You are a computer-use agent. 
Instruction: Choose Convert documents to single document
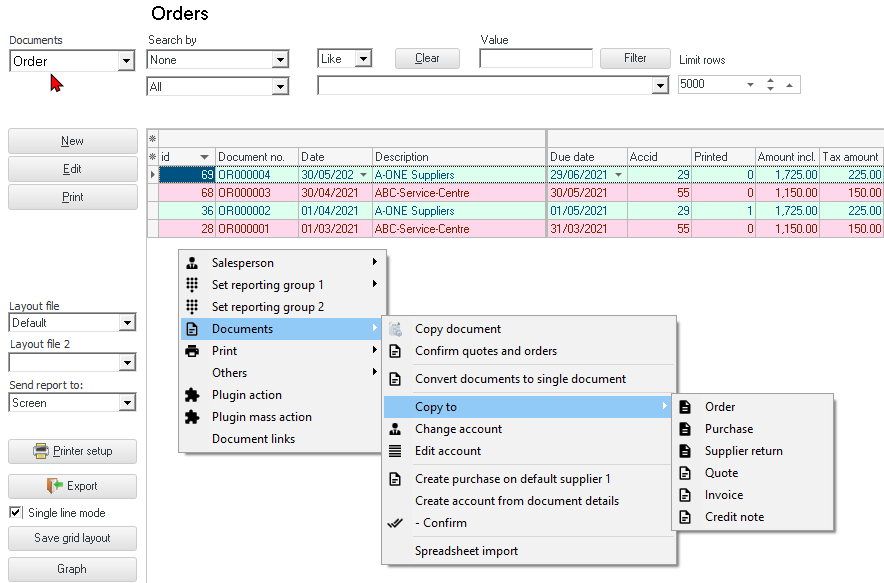coord(520,379)
